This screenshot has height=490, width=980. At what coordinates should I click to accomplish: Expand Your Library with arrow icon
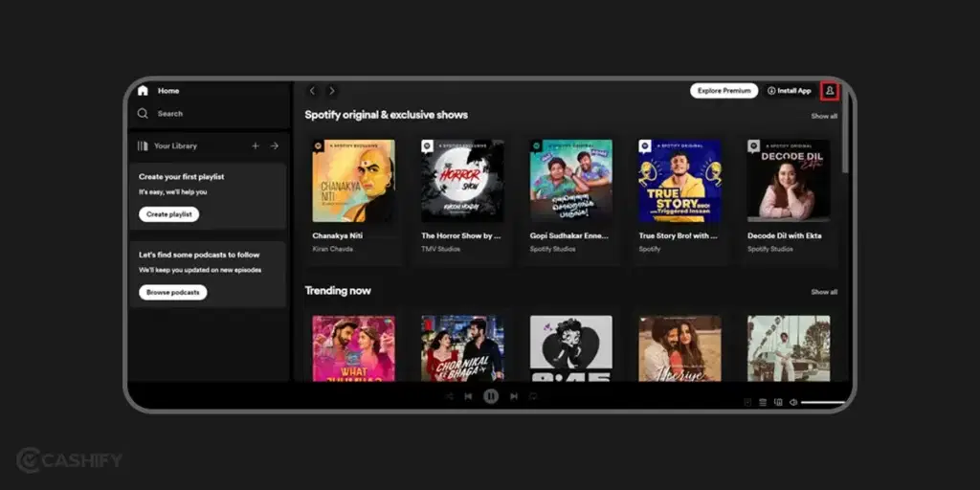pyautogui.click(x=275, y=145)
